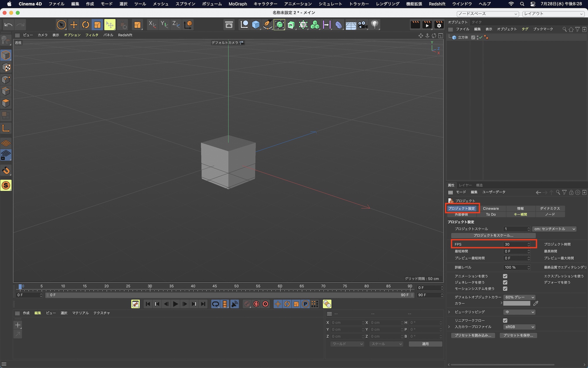The image size is (588, 368).
Task: Click the プロジェクトをスケール... button
Action: pos(493,236)
